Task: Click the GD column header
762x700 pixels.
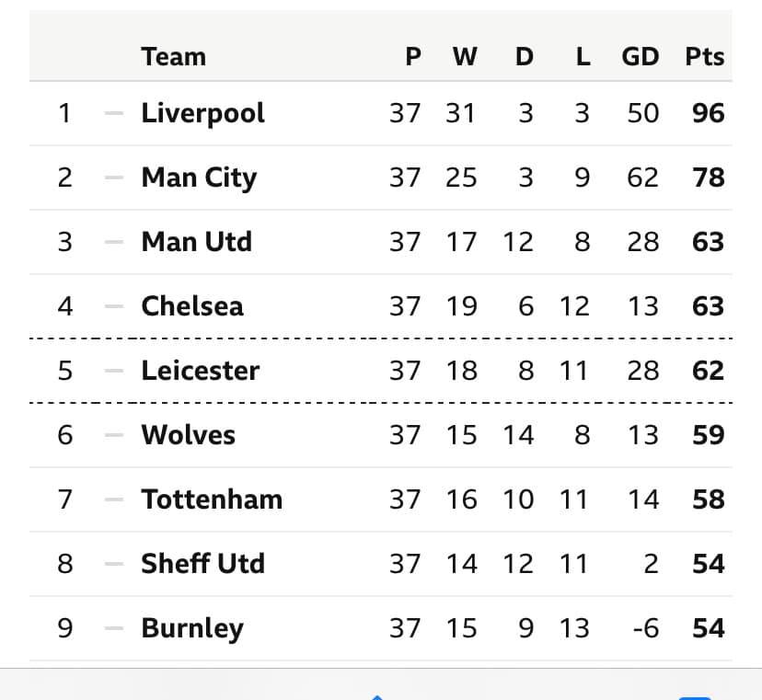Action: pos(641,57)
